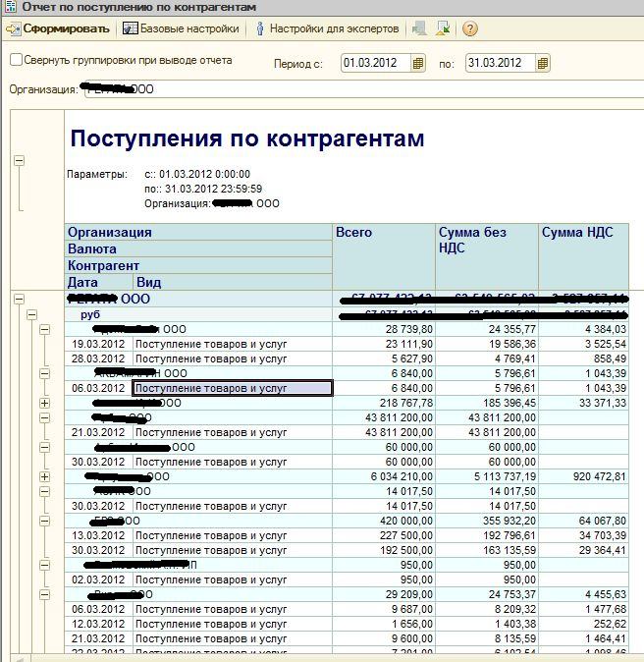644x662 pixels.
Task: Collapse the contractor group totaling 14 017,50
Action: coord(45,491)
